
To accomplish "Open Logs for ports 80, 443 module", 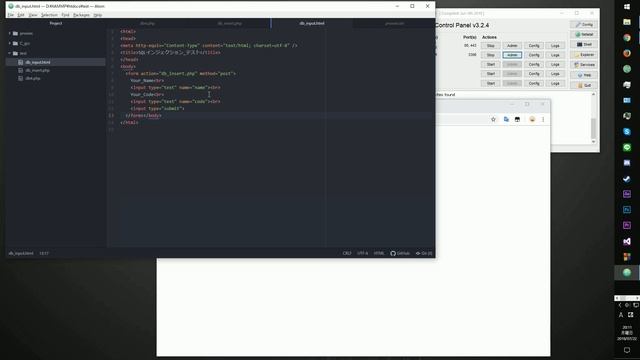I will 555,46.
